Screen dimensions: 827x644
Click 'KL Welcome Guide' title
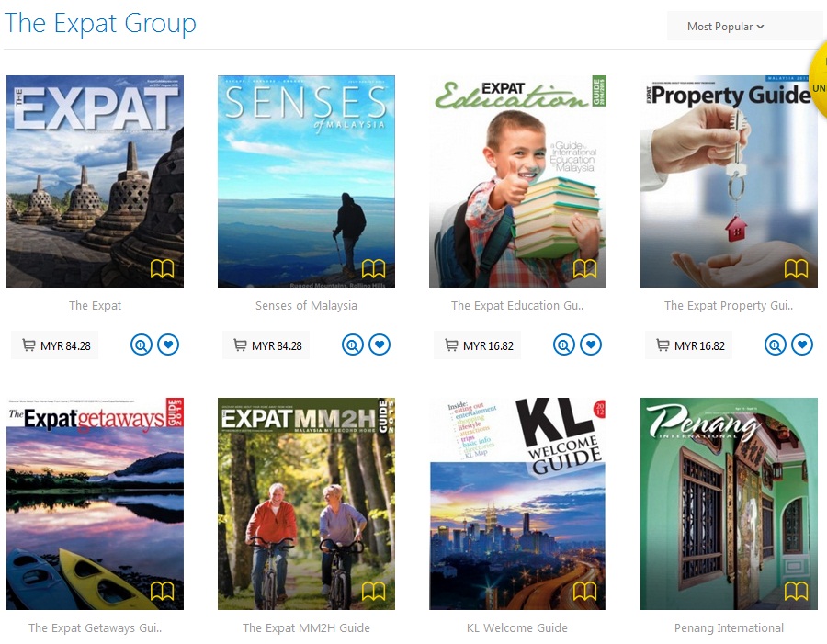click(517, 627)
